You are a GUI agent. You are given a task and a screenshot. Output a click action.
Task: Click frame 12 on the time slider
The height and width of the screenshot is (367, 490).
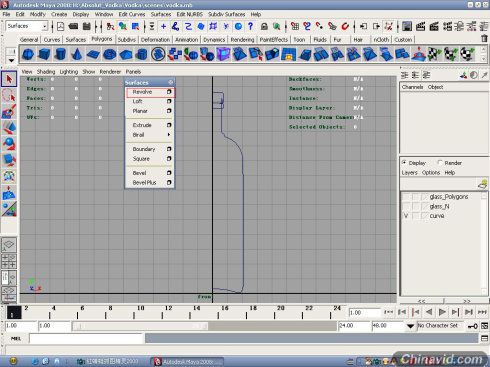[168, 312]
